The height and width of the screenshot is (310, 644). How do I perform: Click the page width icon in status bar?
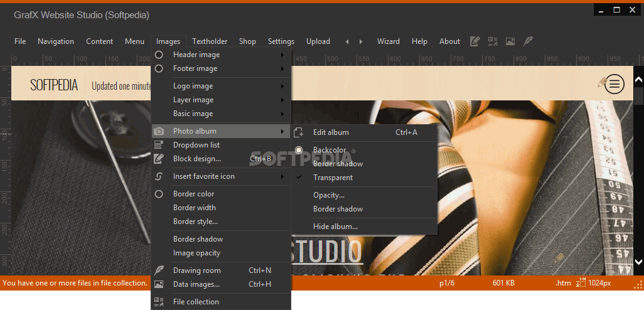[581, 283]
